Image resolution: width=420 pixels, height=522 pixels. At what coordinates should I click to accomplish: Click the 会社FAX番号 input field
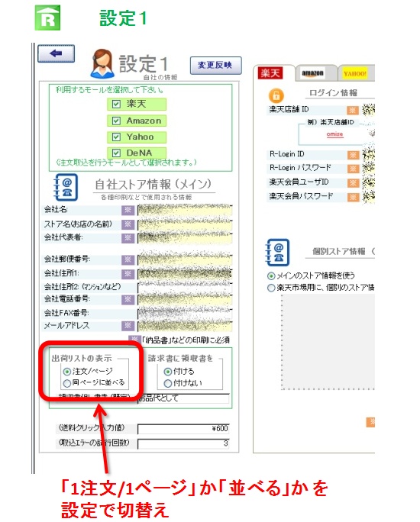[x=185, y=313]
